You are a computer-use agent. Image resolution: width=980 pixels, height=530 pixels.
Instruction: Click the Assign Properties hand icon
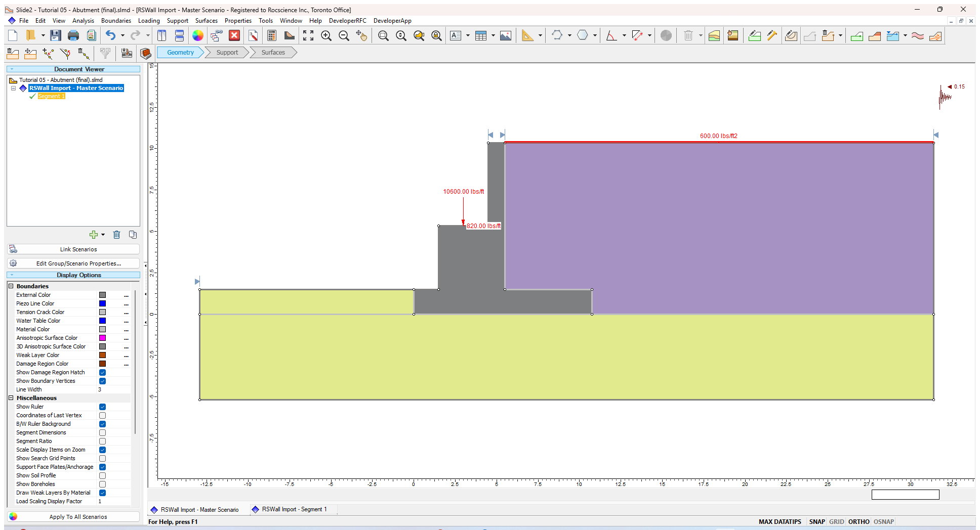point(732,35)
